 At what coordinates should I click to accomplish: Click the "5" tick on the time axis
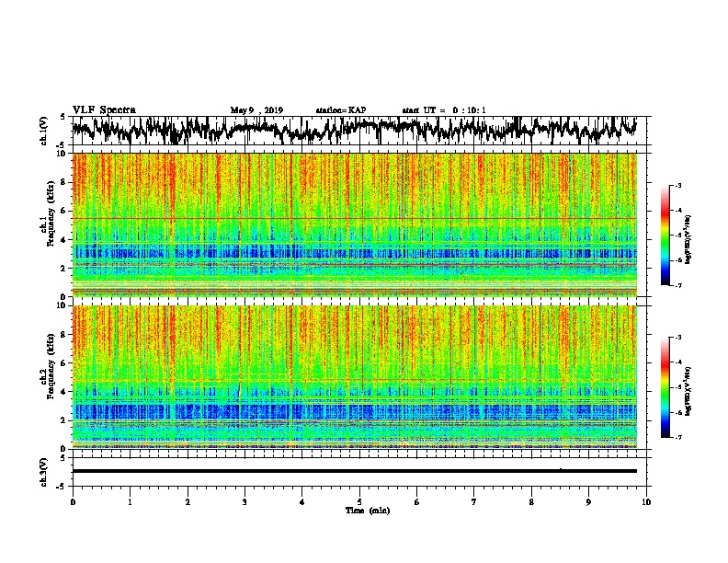coord(359,502)
